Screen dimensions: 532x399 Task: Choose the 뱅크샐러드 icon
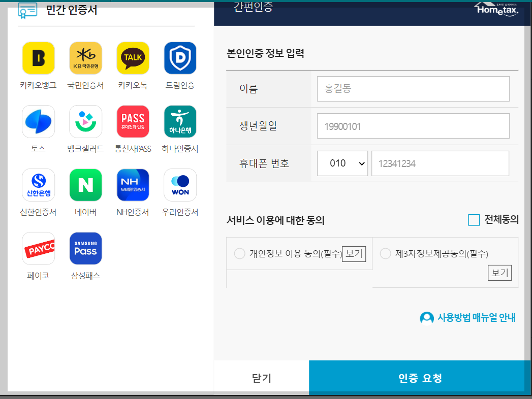[x=85, y=121]
